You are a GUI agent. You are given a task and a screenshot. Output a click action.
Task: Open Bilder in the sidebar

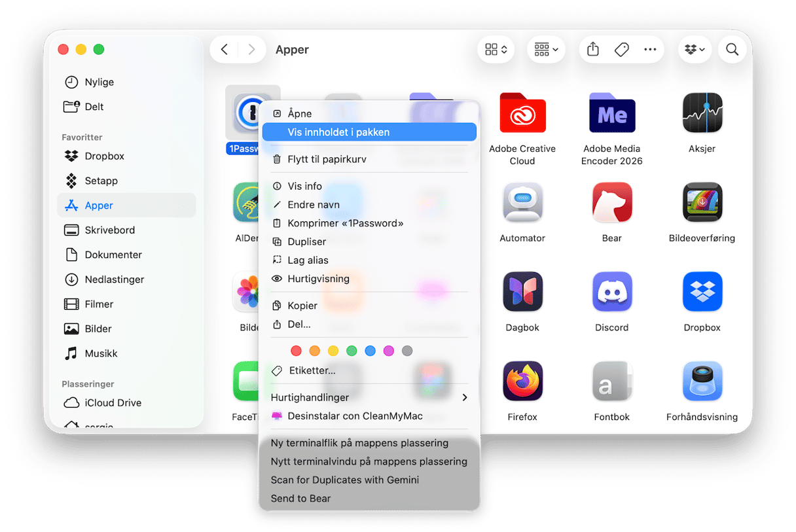point(126,328)
